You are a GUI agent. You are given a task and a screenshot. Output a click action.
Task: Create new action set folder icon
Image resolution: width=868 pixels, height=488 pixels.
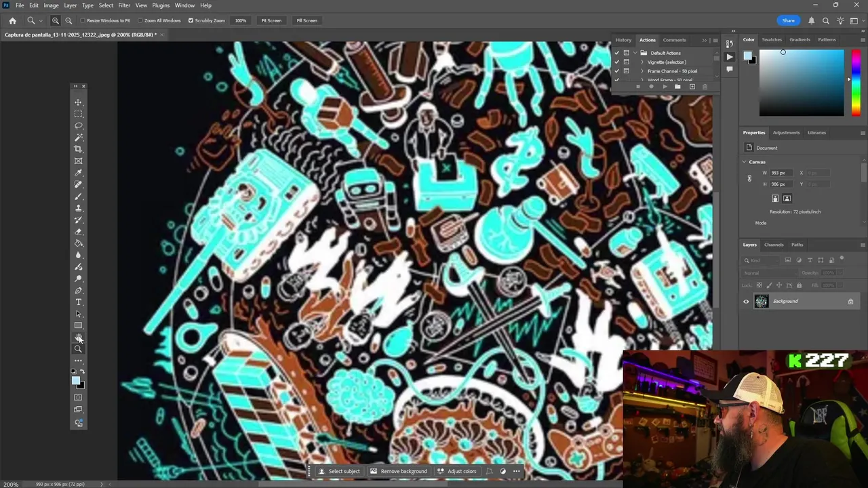(677, 87)
